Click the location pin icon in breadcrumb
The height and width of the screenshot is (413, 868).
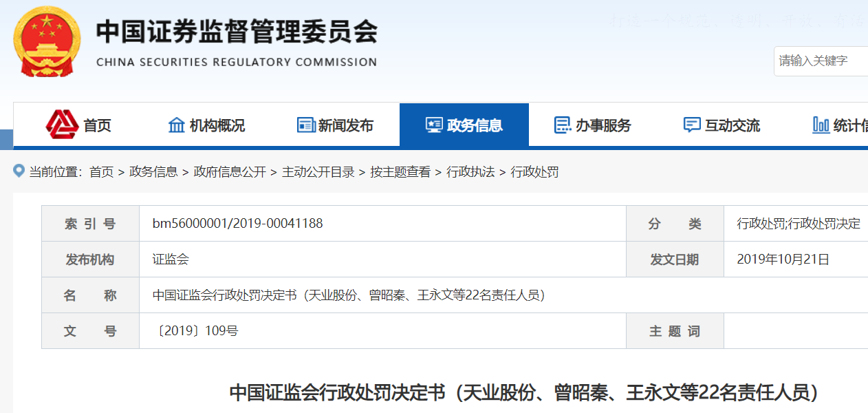pos(19,171)
